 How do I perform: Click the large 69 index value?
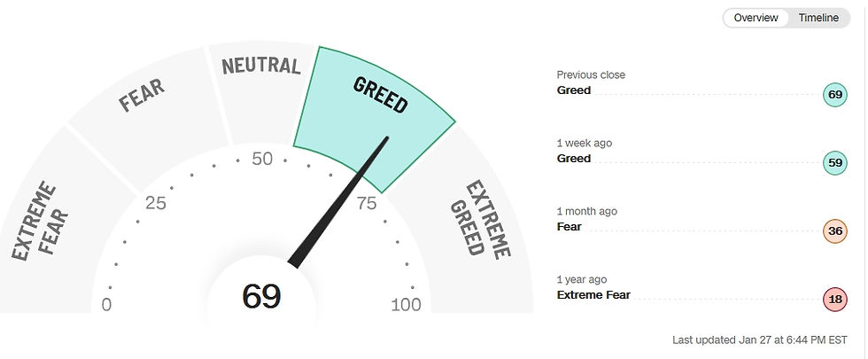tap(261, 296)
